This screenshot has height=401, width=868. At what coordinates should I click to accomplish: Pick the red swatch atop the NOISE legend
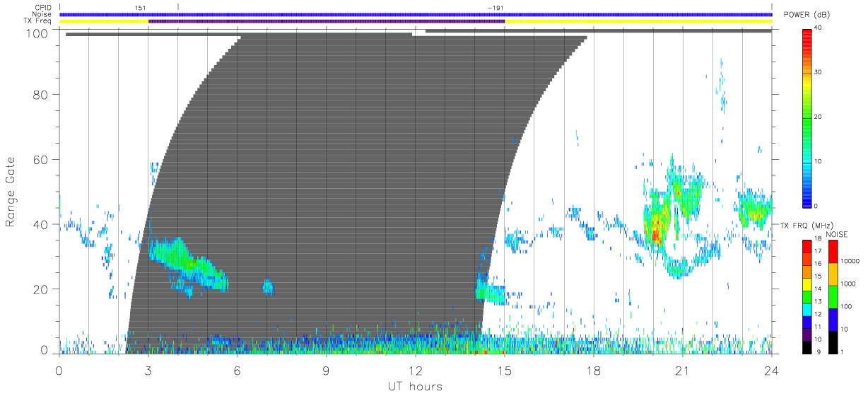[833, 251]
